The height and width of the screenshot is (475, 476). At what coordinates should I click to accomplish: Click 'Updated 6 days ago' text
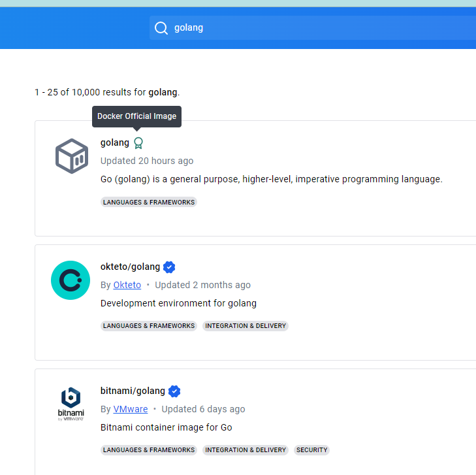pyautogui.click(x=203, y=409)
